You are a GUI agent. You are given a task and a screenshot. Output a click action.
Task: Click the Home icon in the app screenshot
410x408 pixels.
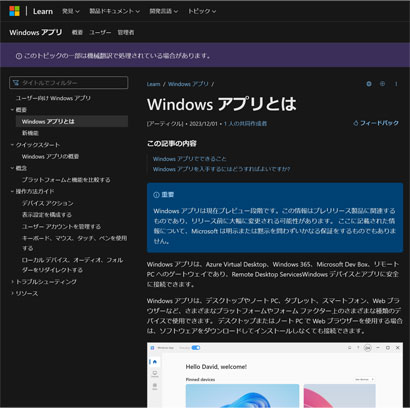click(155, 362)
